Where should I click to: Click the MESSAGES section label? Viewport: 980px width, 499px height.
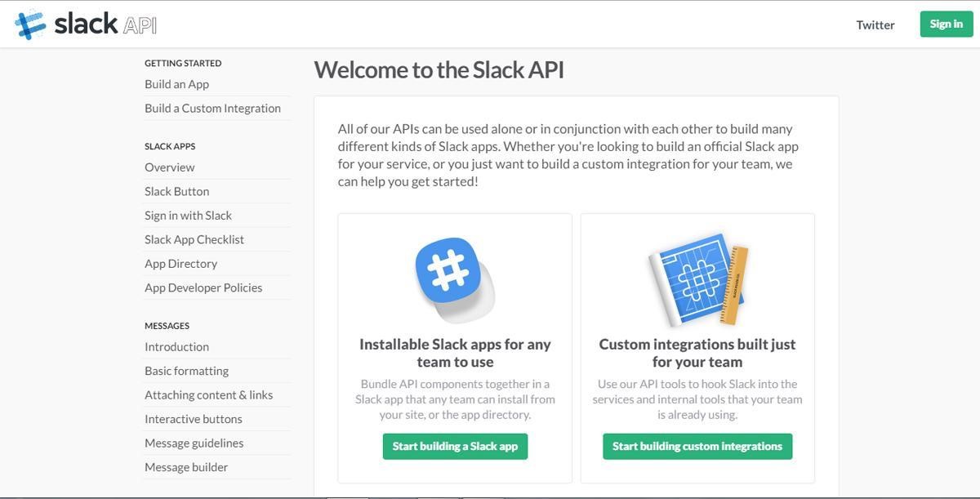[167, 326]
